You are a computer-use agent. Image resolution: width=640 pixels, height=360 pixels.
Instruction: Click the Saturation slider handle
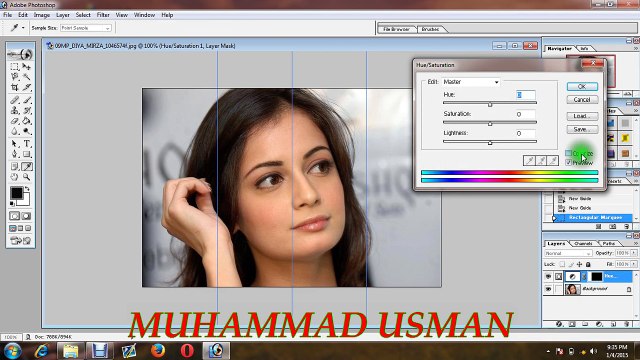point(490,124)
